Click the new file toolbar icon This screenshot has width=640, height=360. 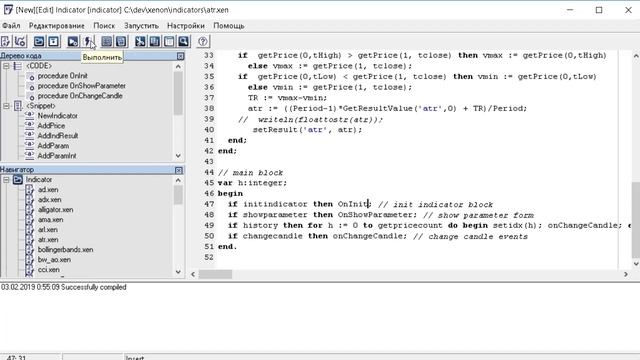(x=6, y=41)
